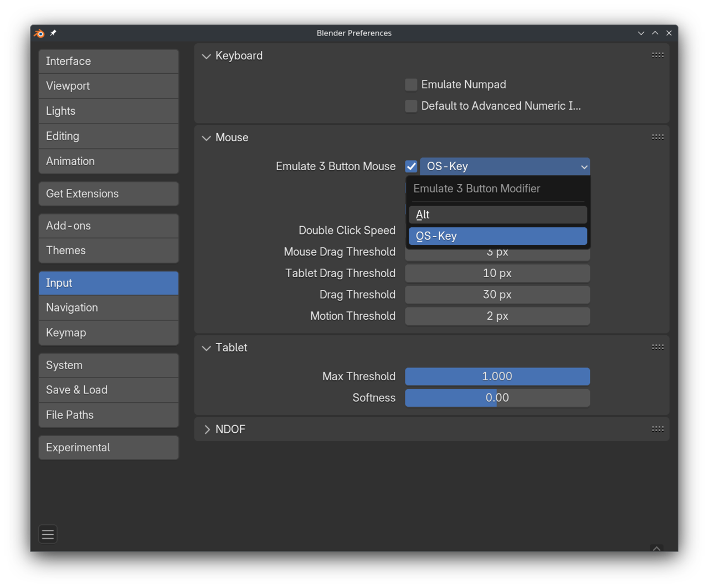Viewport: 709px width, 588px height.
Task: Open the Editing preferences tab
Action: pos(109,136)
